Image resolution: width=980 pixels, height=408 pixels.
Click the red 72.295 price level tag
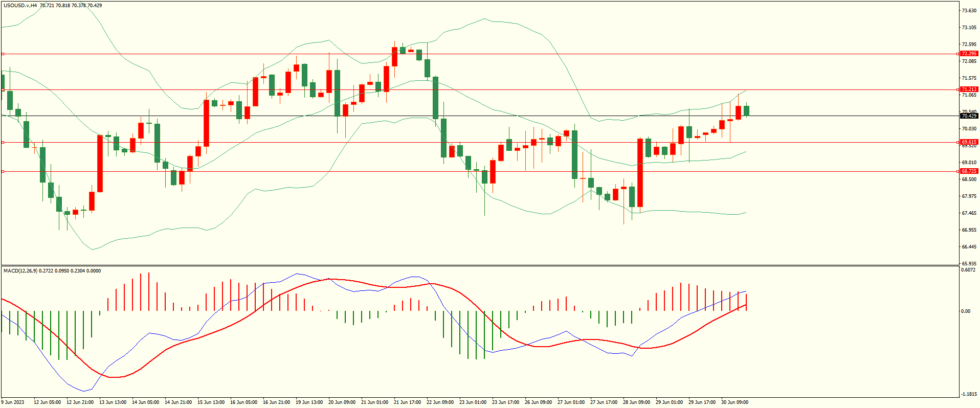coord(969,54)
